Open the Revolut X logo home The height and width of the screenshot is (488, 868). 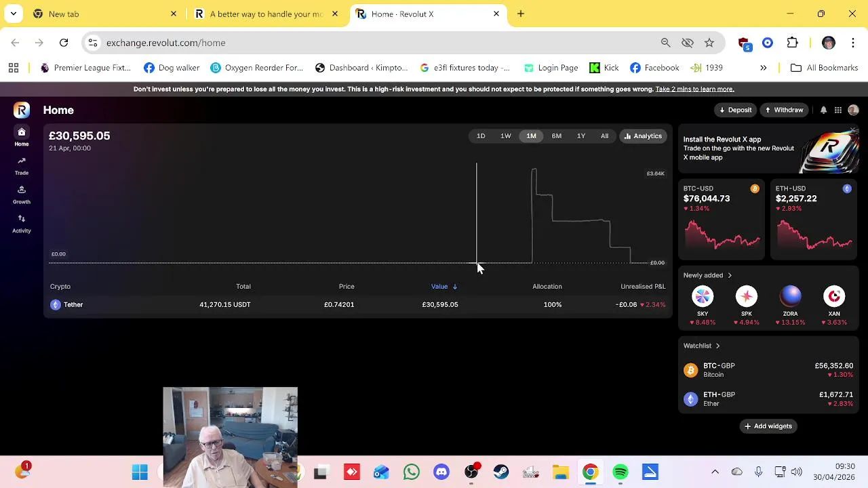pyautogui.click(x=22, y=110)
